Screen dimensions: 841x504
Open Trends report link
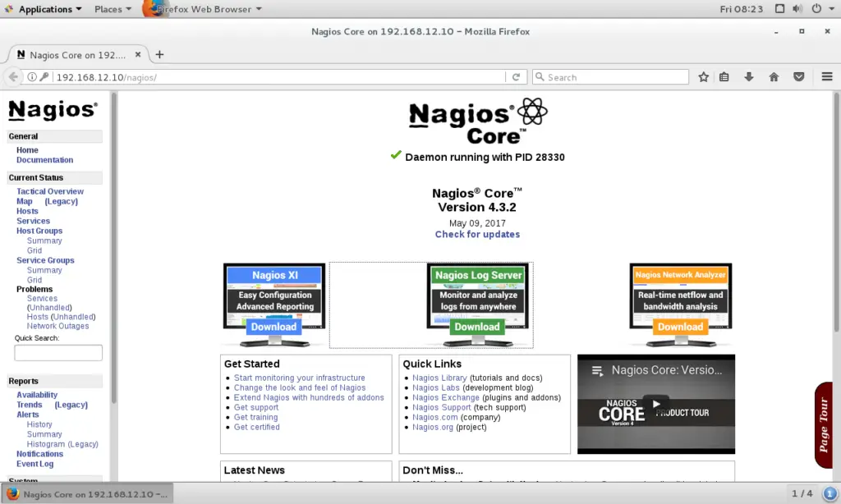click(29, 405)
